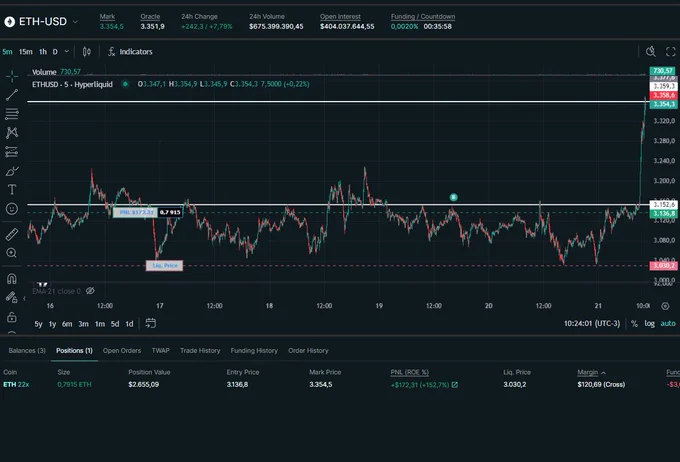Click the ETH coin logo

[x=10, y=22]
